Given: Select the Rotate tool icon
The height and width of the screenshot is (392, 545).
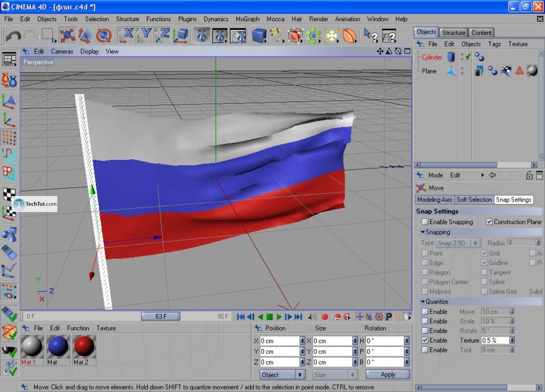Looking at the screenshot, I should coord(104,36).
